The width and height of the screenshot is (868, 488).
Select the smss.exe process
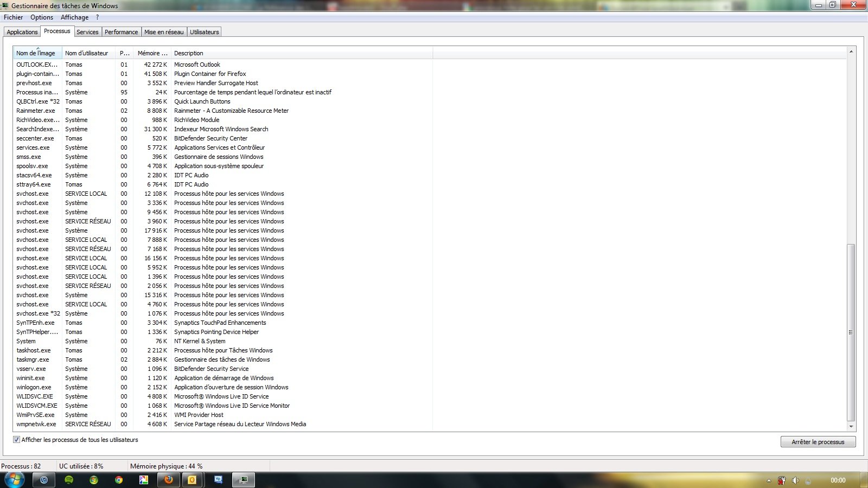[x=223, y=157]
